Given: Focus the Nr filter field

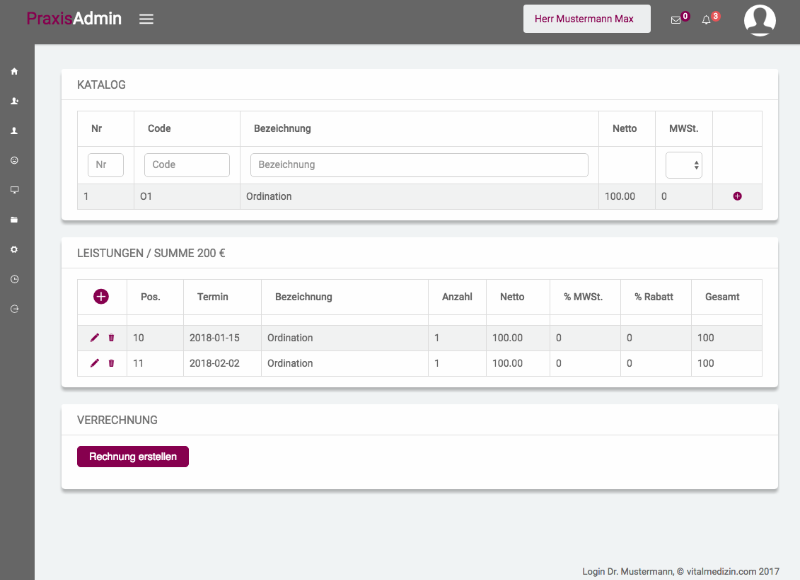Looking at the screenshot, I should [x=106, y=165].
